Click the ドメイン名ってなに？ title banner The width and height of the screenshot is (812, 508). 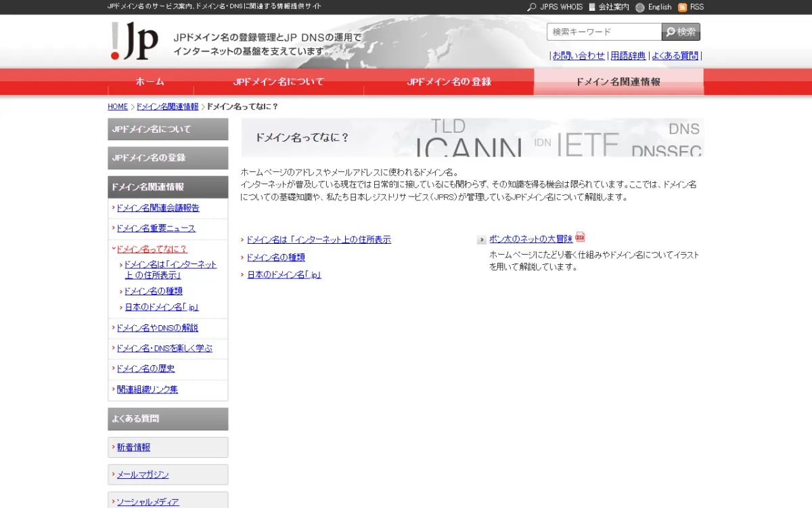[472, 137]
